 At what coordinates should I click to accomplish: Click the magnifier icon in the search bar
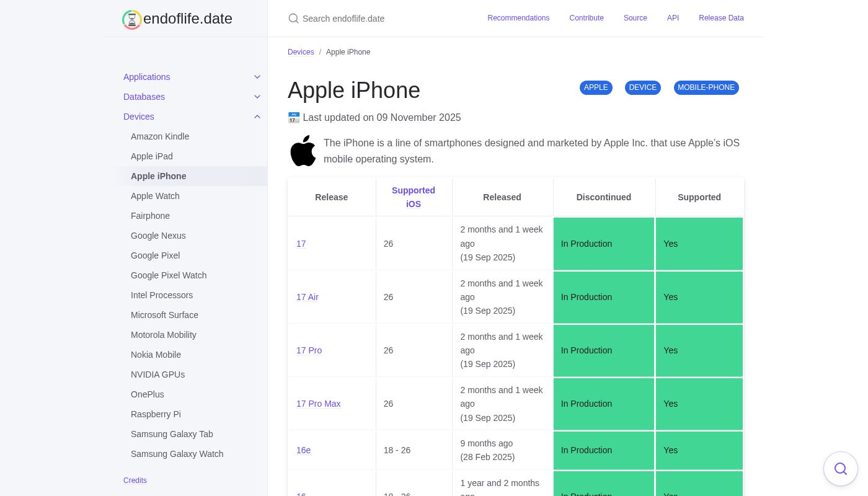tap(294, 18)
